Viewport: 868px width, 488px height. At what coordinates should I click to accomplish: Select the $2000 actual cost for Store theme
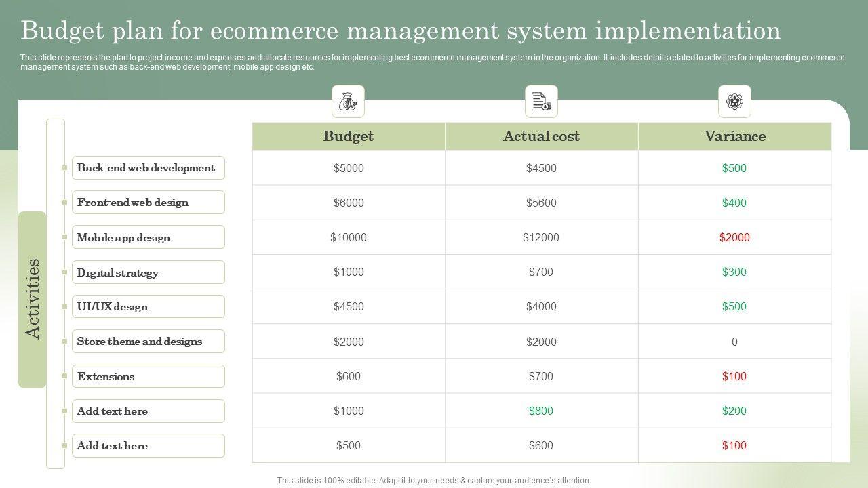[x=541, y=342]
